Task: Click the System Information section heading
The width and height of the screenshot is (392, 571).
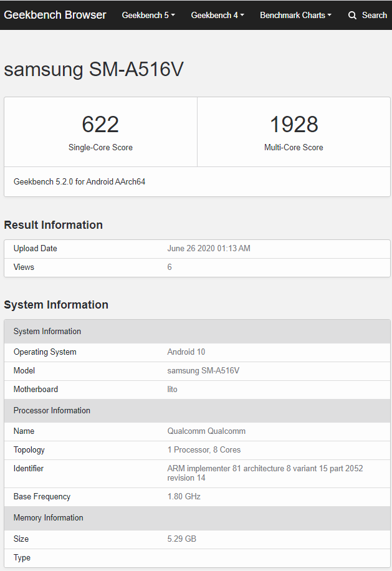Action: click(56, 305)
